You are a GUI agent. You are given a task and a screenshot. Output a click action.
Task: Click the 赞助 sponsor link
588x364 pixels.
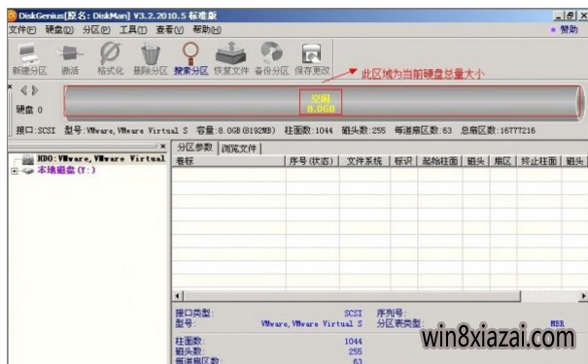[565, 29]
